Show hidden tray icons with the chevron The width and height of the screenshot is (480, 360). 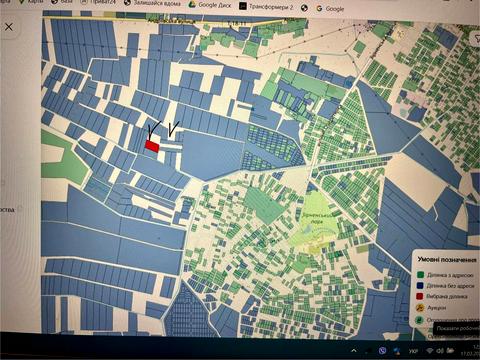tap(354, 350)
